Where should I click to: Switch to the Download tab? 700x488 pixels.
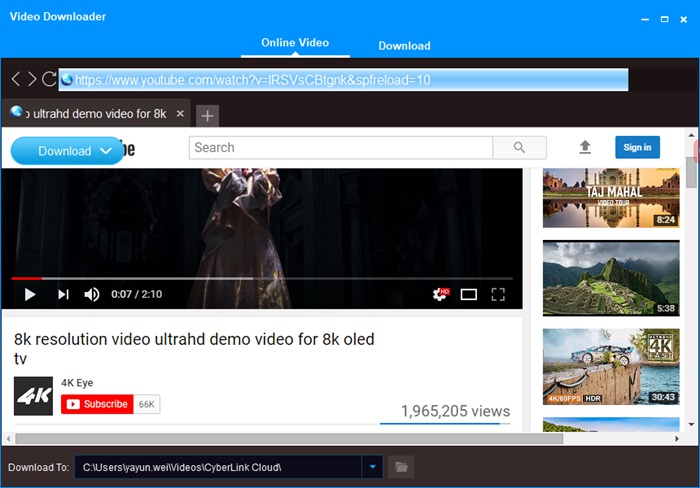pyautogui.click(x=404, y=46)
